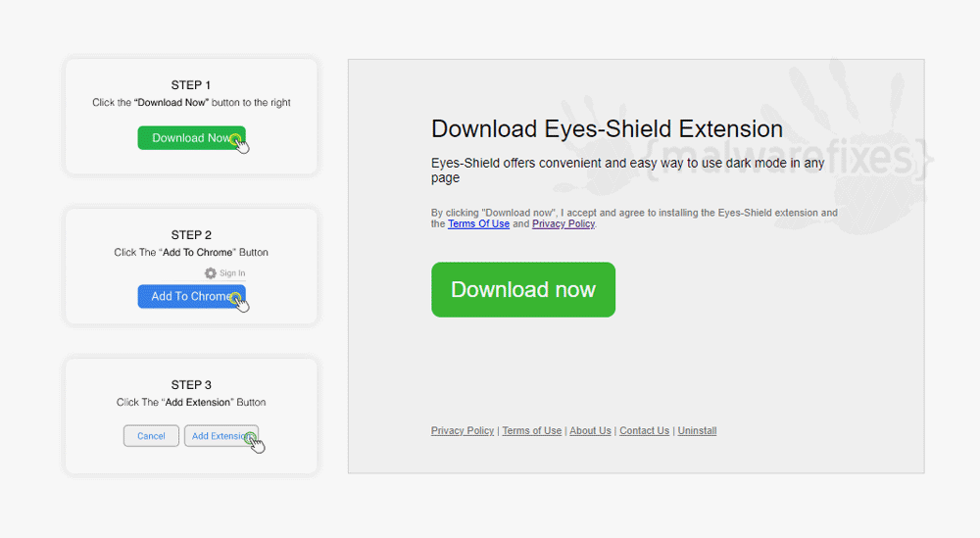The height and width of the screenshot is (538, 980).
Task: Open the About Us footer link
Action: click(590, 430)
